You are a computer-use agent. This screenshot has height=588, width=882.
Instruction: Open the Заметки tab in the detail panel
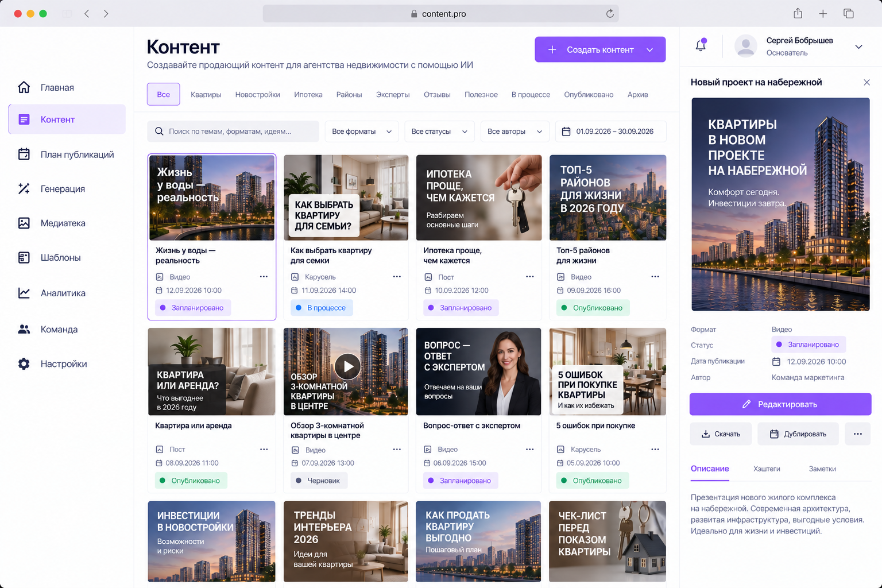click(822, 469)
